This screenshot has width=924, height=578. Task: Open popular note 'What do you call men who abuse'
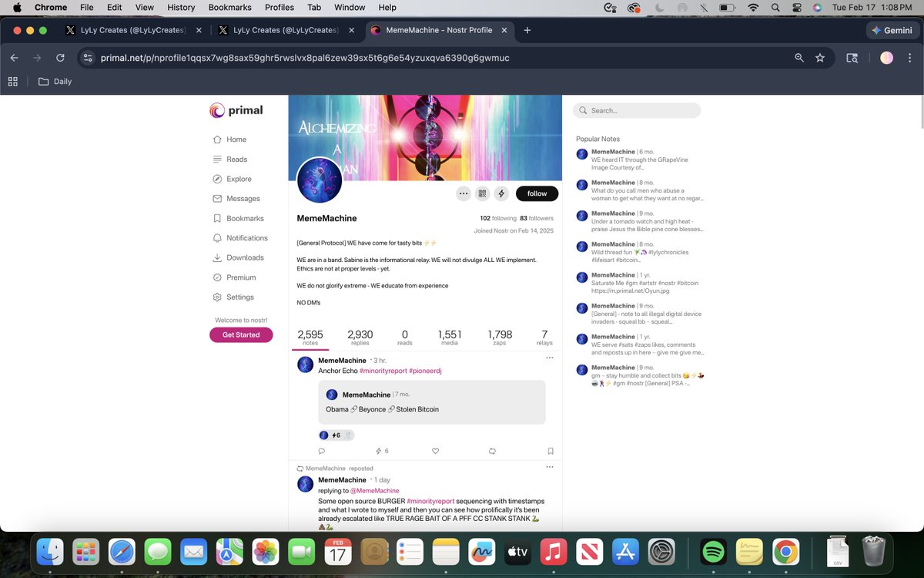coord(639,190)
